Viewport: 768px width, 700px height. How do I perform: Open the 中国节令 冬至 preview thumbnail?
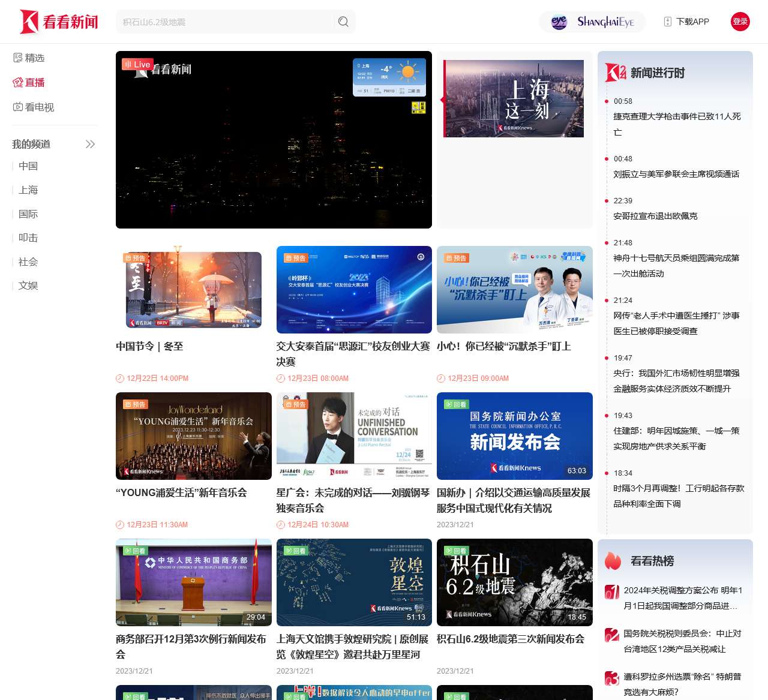click(x=194, y=290)
